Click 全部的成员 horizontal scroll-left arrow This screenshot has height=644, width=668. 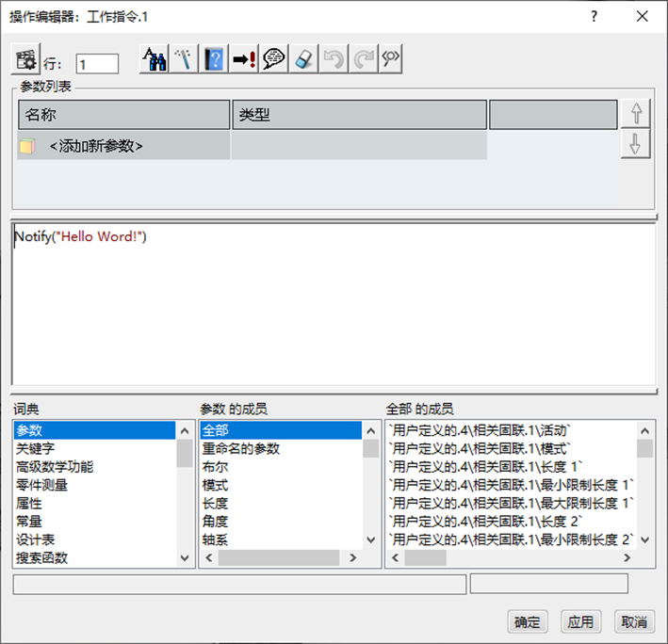coord(395,557)
